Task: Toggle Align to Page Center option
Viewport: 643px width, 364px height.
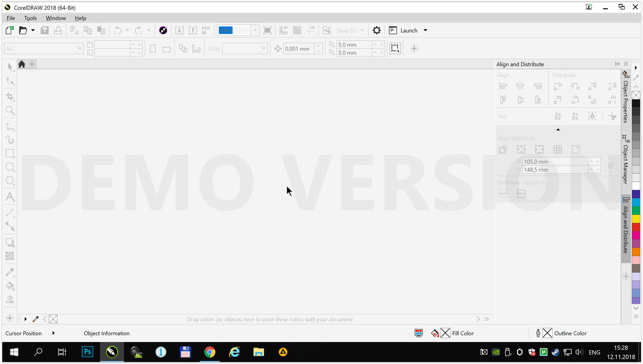Action: point(539,149)
